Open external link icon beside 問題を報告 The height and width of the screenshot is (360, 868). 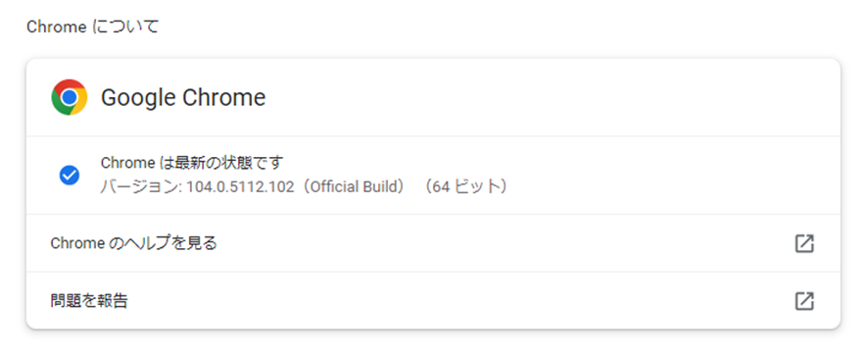tap(804, 300)
